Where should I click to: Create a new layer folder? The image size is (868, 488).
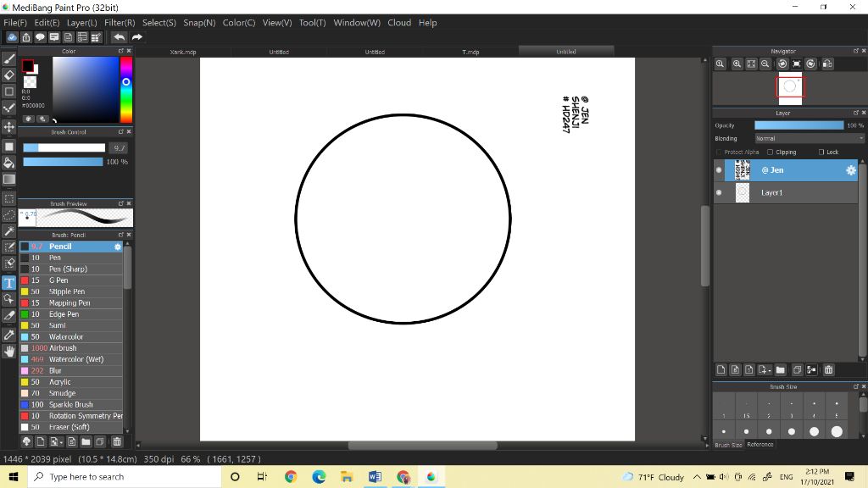pyautogui.click(x=781, y=369)
